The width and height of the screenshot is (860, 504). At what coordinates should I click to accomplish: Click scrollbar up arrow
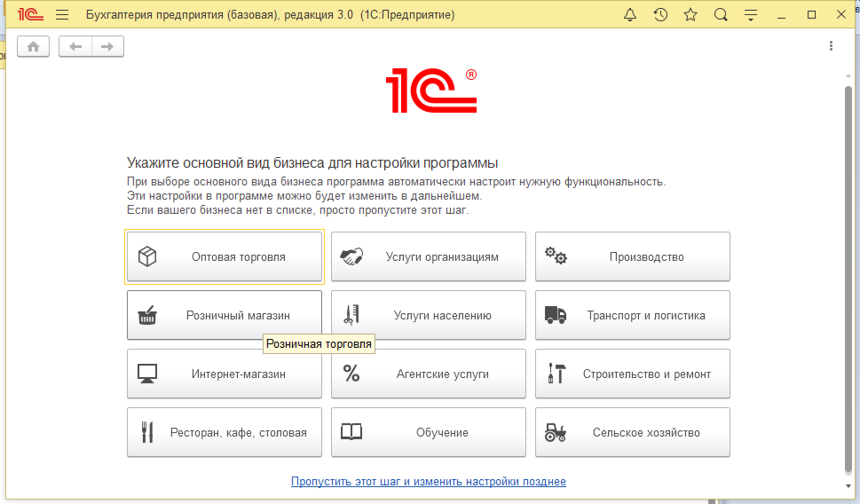[x=848, y=76]
